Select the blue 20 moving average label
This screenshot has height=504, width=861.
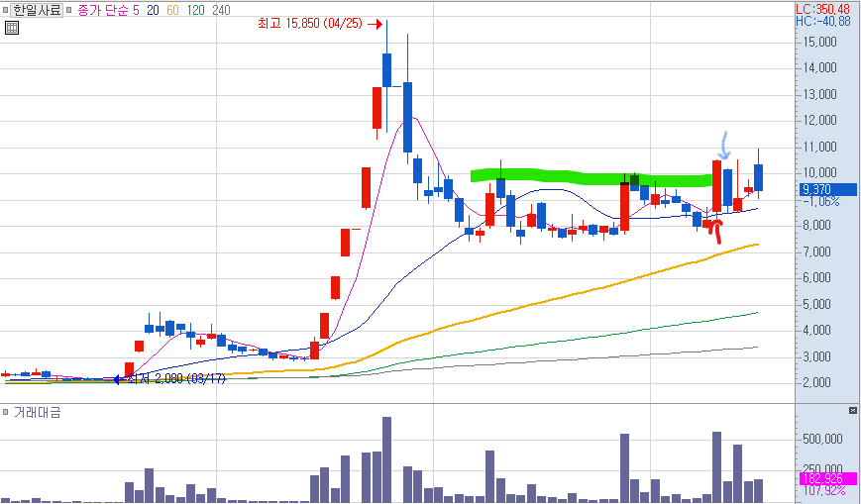[x=153, y=10]
